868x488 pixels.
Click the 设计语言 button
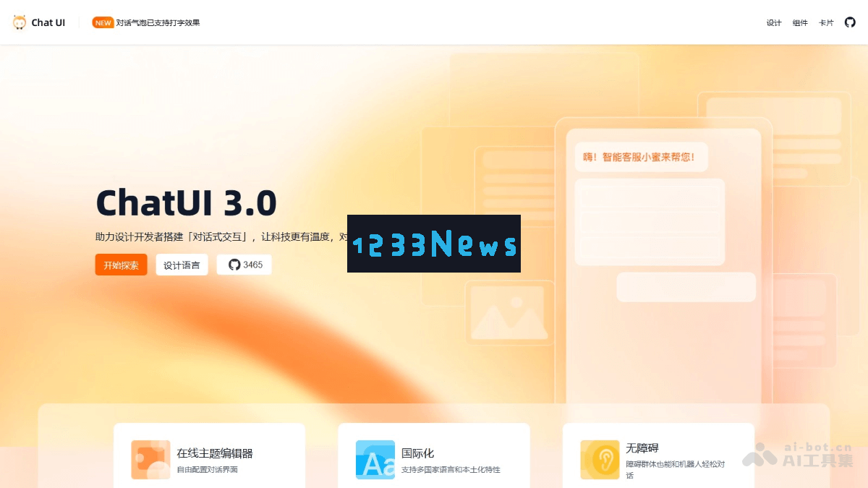pyautogui.click(x=182, y=265)
